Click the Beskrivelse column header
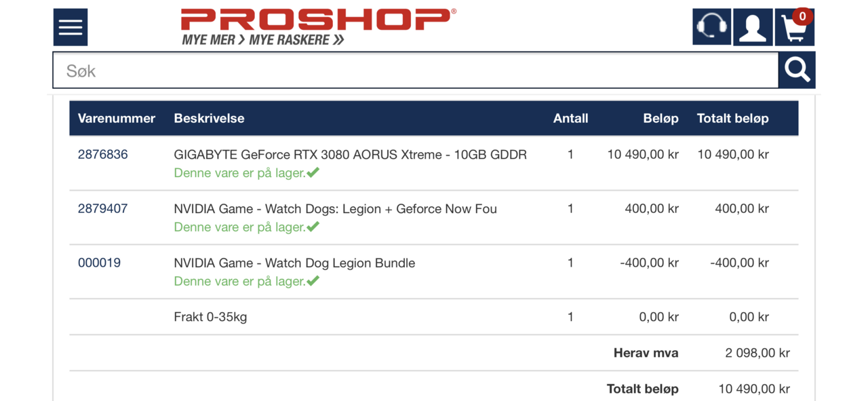The height and width of the screenshot is (401, 868). click(x=209, y=118)
